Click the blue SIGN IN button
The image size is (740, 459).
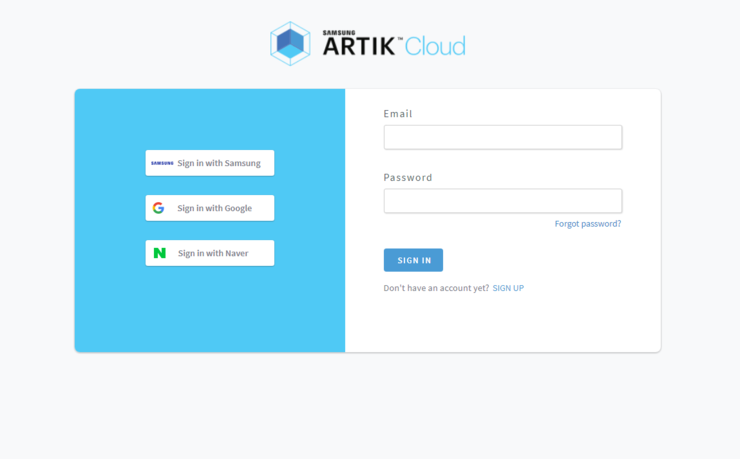click(x=413, y=260)
